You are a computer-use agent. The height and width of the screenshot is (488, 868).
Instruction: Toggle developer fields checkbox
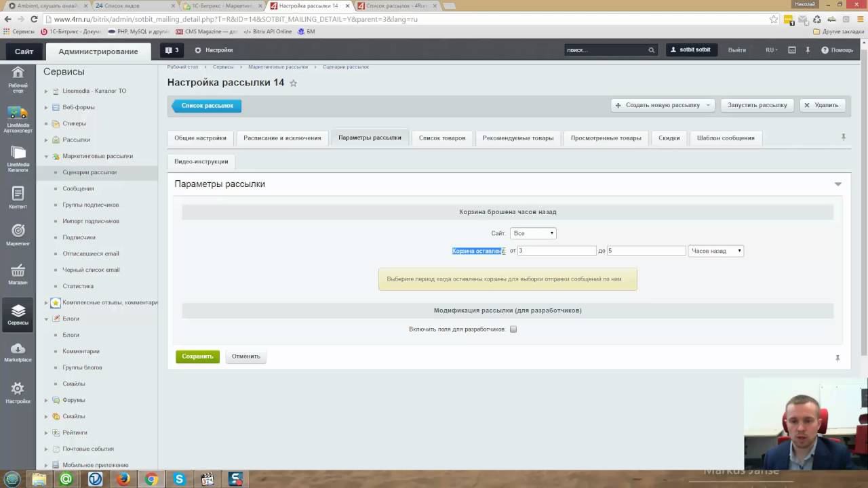513,329
